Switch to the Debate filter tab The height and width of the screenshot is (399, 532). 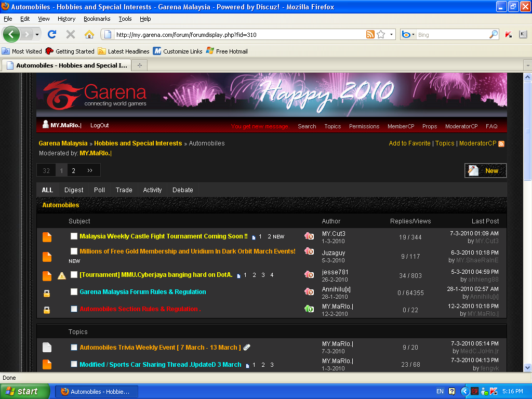(x=182, y=190)
